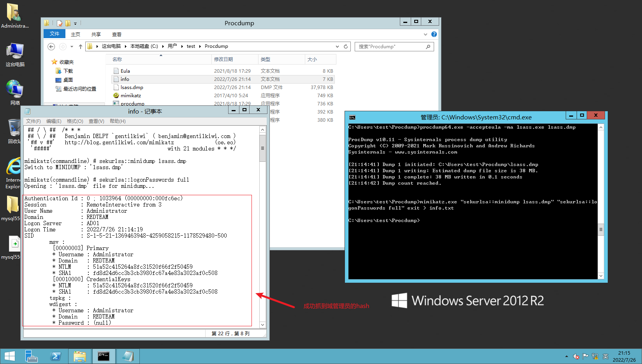The image size is (642, 364).
Task: Go up one folder level in Explorer
Action: 81,47
